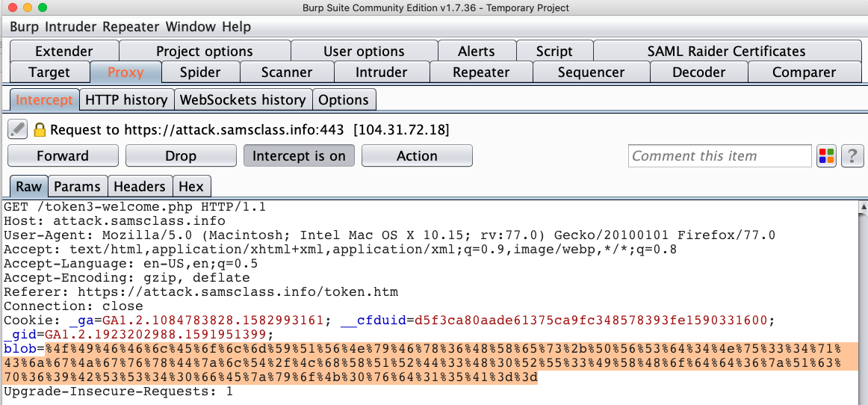Open the Params view tab
The height and width of the screenshot is (405, 868).
pos(77,186)
